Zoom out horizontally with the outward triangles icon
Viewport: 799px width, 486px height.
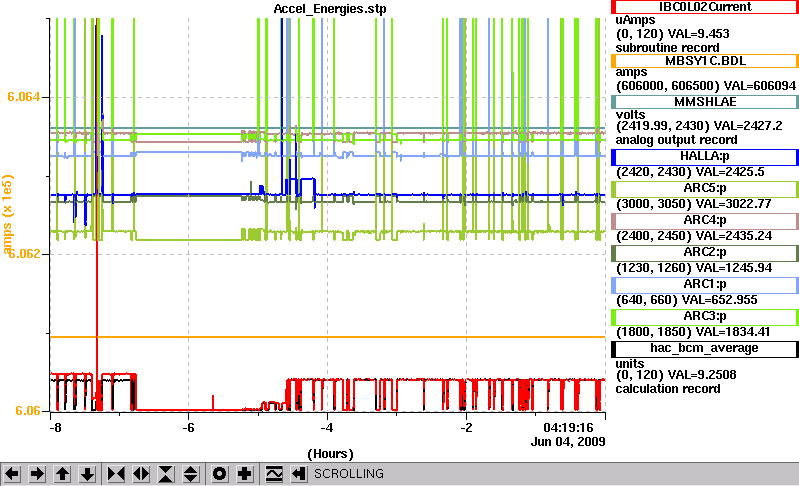pos(141,474)
